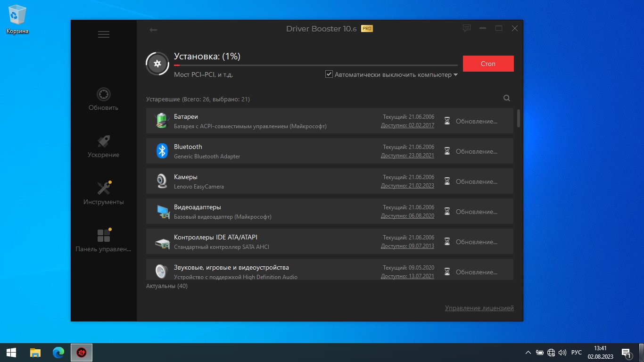Select the Стандартный контроллер SATA AHCI text
This screenshot has width=644, height=362.
click(222, 247)
